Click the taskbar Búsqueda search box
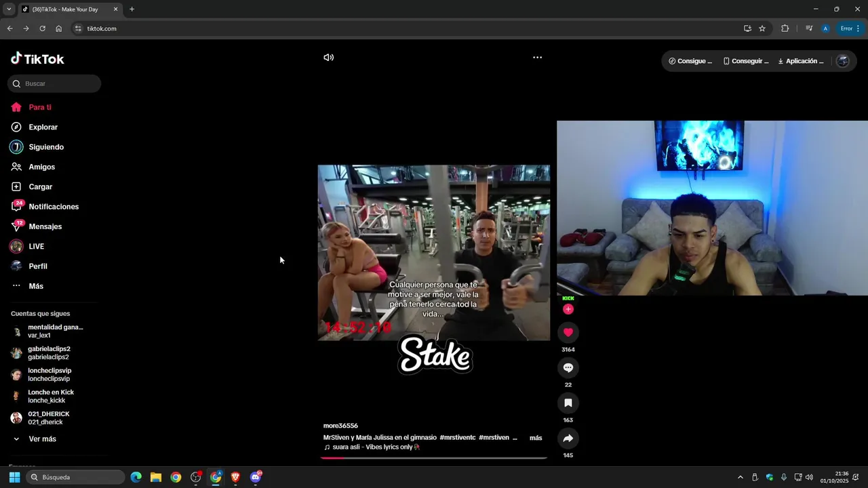The height and width of the screenshot is (488, 868). click(75, 477)
